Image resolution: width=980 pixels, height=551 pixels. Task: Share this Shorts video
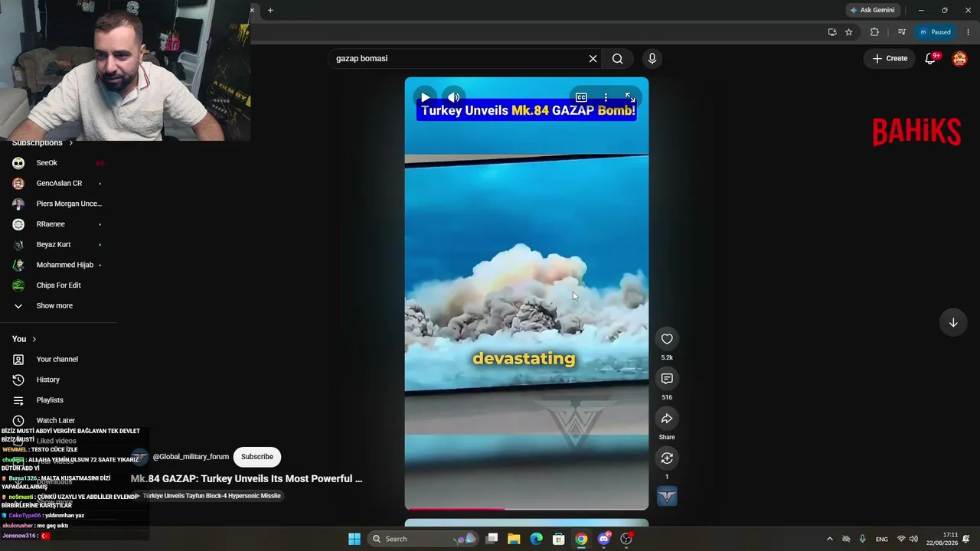tap(667, 419)
